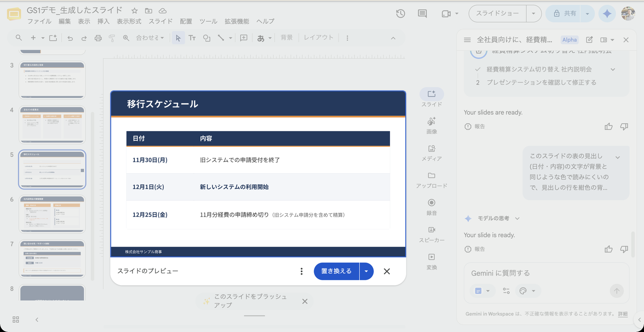Open Gemini panel hamburger menu
Viewport: 644px width, 332px height.
pyautogui.click(x=467, y=40)
